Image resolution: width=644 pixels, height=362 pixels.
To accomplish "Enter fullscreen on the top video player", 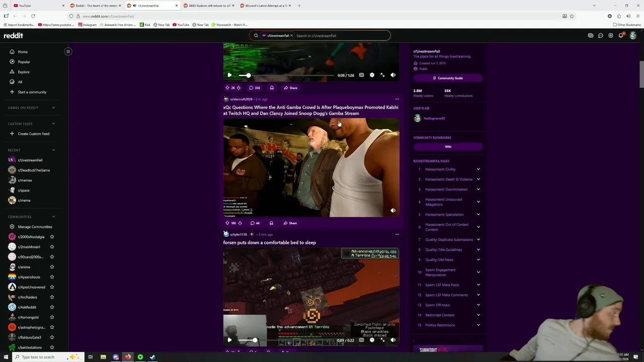I will pos(382,75).
